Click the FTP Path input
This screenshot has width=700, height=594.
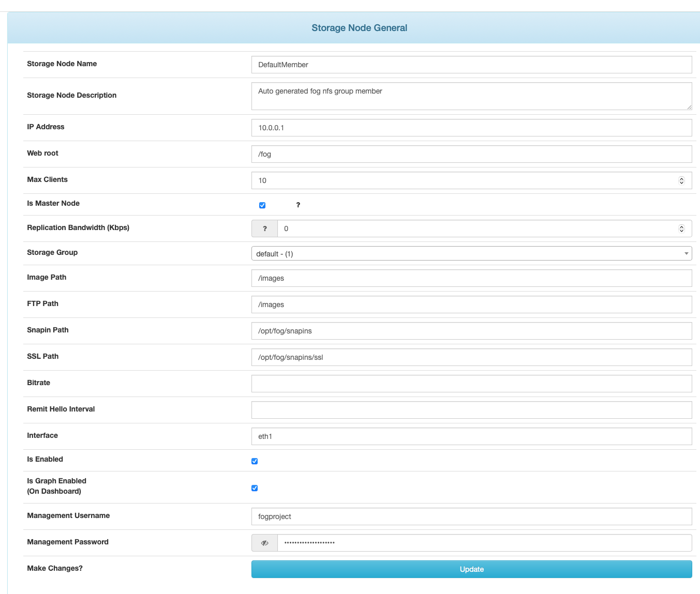coord(472,304)
